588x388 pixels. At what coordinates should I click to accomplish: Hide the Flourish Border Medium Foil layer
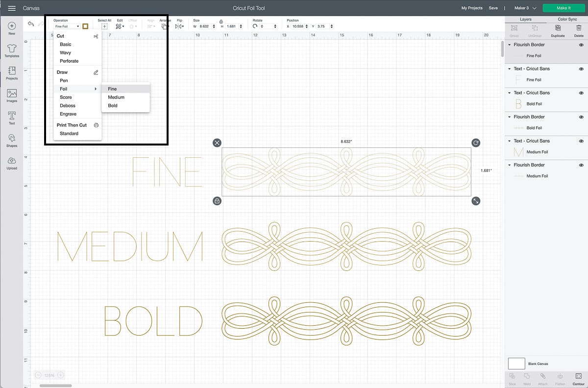coord(581,165)
